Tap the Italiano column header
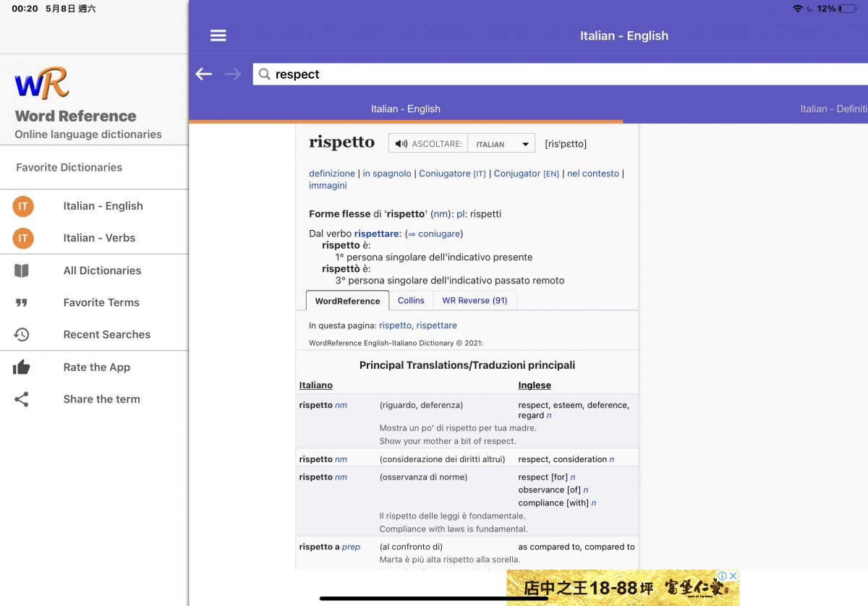 (316, 385)
